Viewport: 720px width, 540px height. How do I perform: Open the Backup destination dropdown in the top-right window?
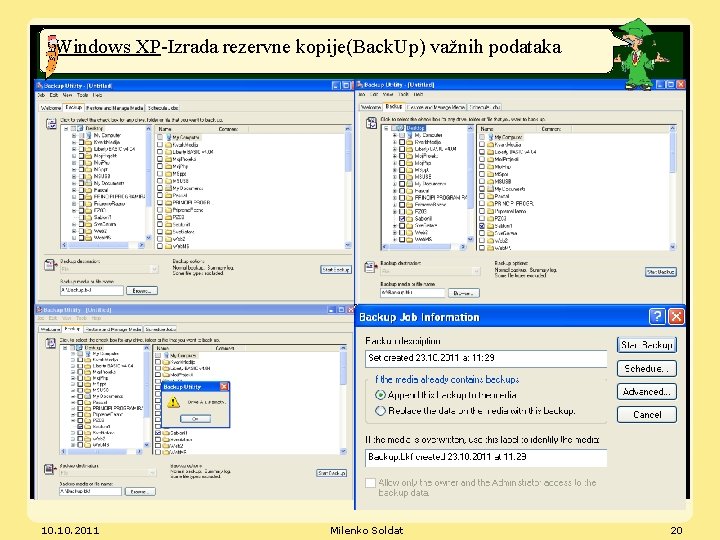tap(476, 272)
